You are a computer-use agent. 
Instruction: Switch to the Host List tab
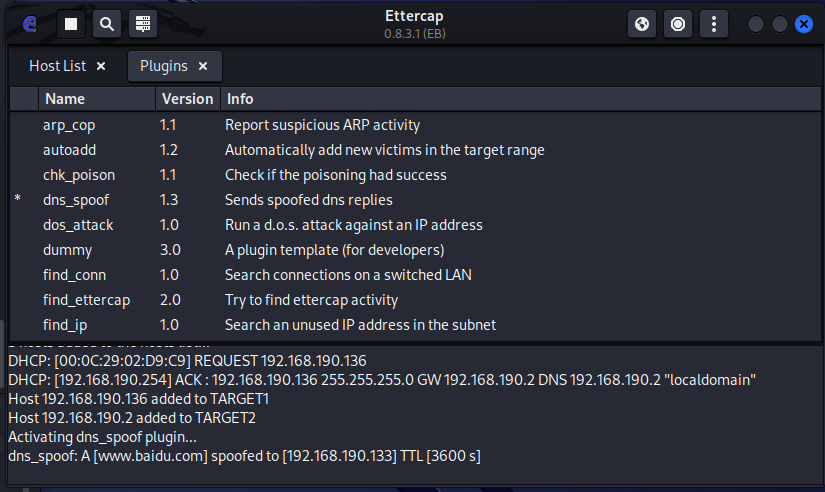coord(58,67)
